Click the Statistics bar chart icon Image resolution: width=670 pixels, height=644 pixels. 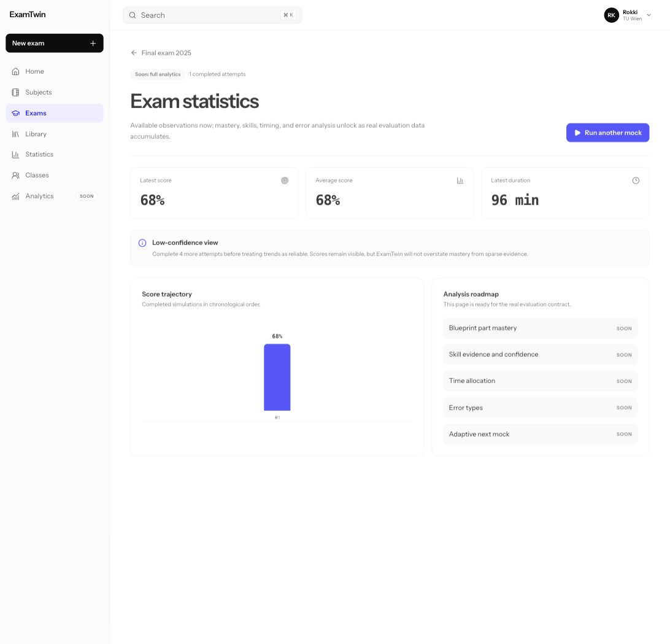coord(16,154)
